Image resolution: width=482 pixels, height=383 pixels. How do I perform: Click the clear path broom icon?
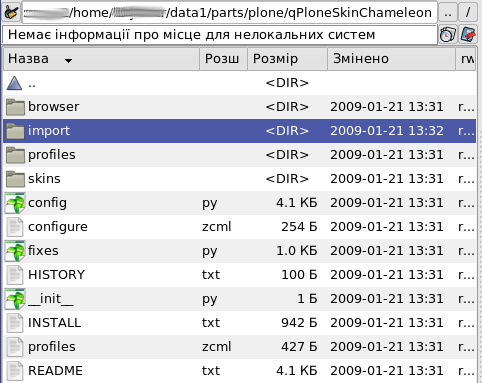(x=11, y=12)
